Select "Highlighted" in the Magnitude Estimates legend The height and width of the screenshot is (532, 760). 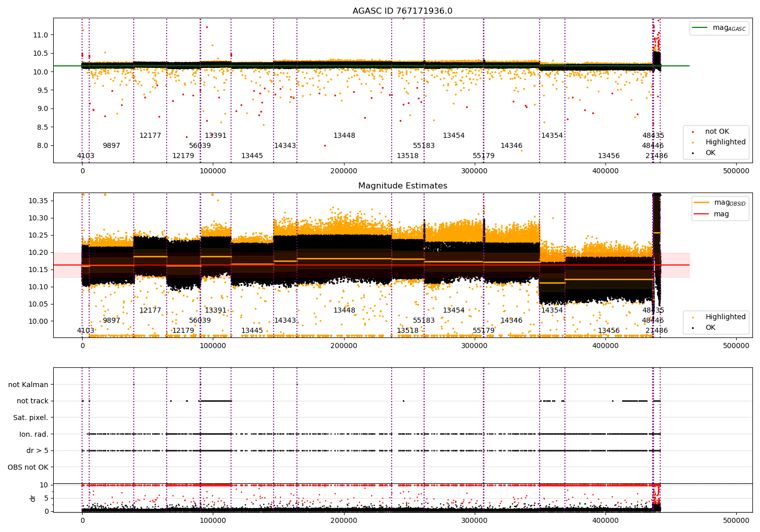coord(726,317)
